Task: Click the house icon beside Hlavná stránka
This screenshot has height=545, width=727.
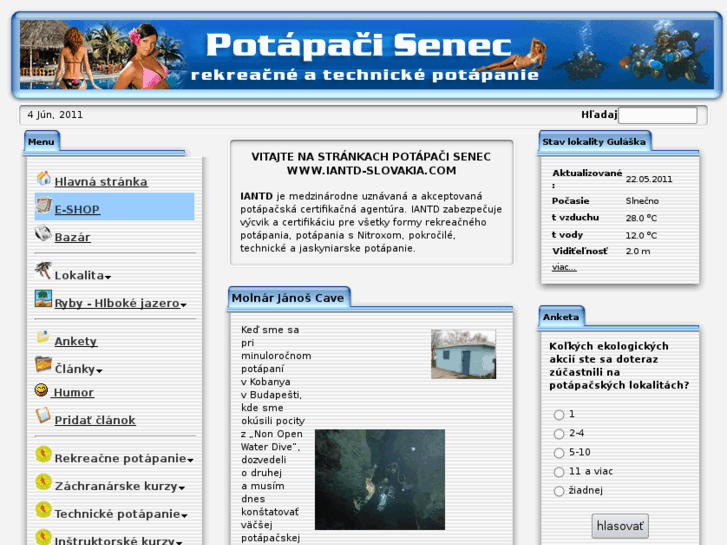Action: click(44, 178)
